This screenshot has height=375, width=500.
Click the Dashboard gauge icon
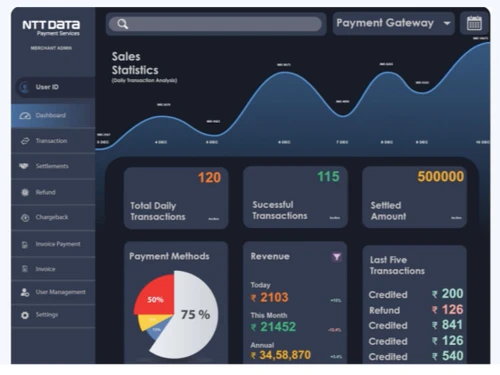point(25,116)
